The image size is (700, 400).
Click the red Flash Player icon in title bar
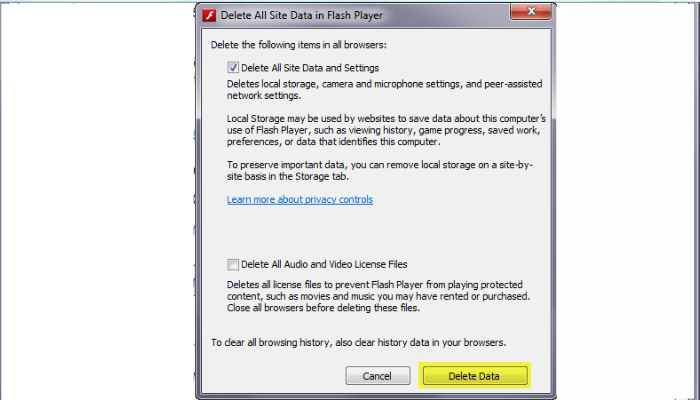[209, 15]
